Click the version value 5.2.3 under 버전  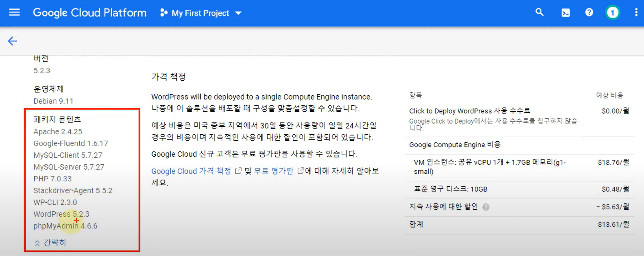click(x=42, y=71)
